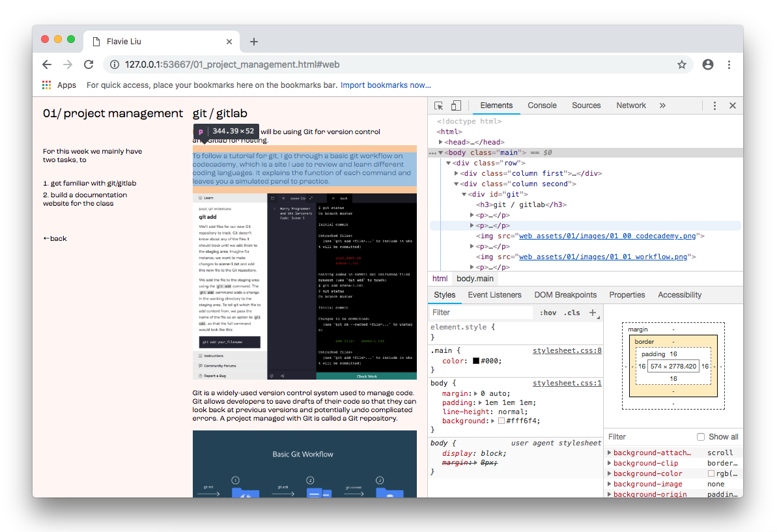Click the codecademy screenshot image

305,287
